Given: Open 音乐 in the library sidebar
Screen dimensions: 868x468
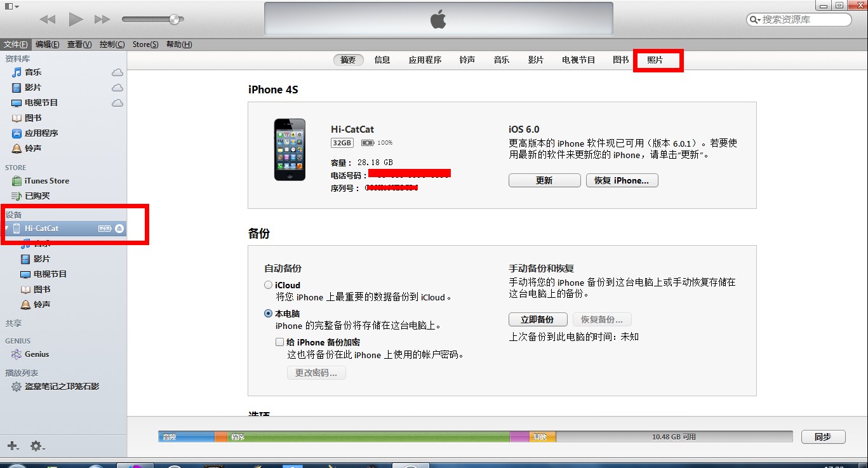Looking at the screenshot, I should (33, 72).
